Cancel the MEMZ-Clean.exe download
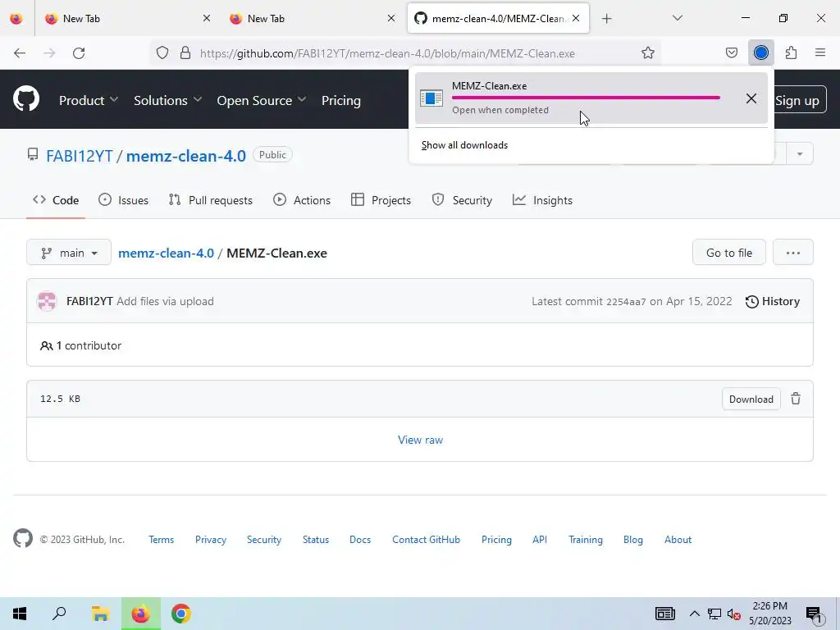This screenshot has height=630, width=840. click(x=751, y=98)
